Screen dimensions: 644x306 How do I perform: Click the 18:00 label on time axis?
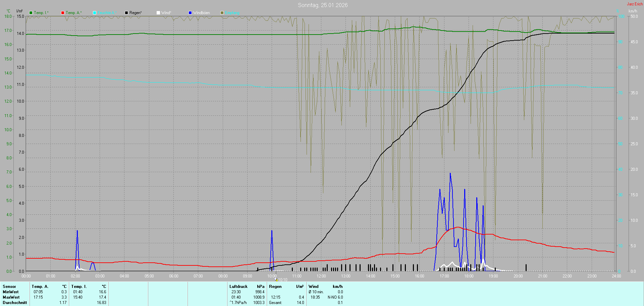pos(469,276)
